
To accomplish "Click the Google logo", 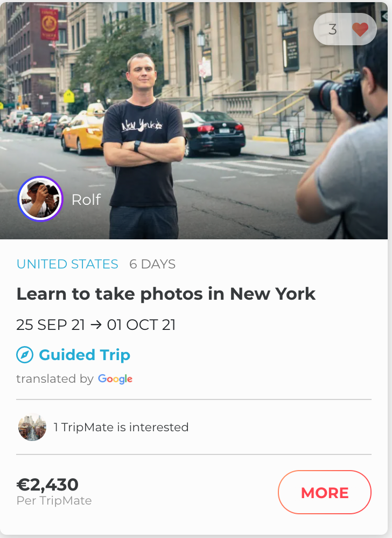I will pos(115,379).
